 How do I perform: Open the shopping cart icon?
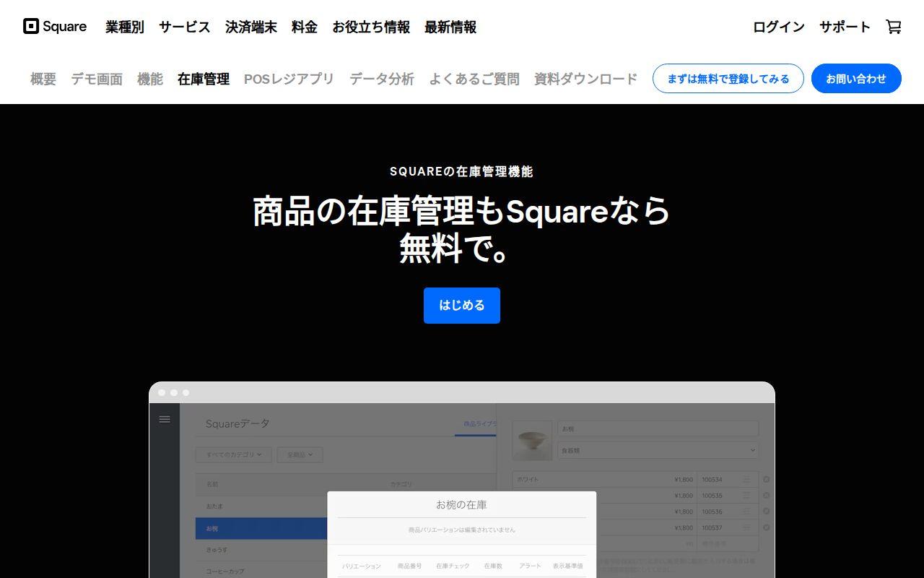pos(894,27)
